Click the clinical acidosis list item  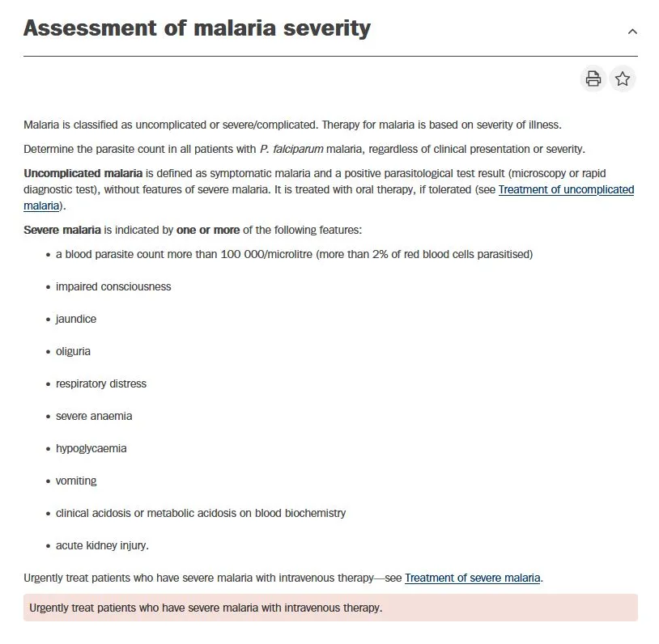pyautogui.click(x=201, y=513)
